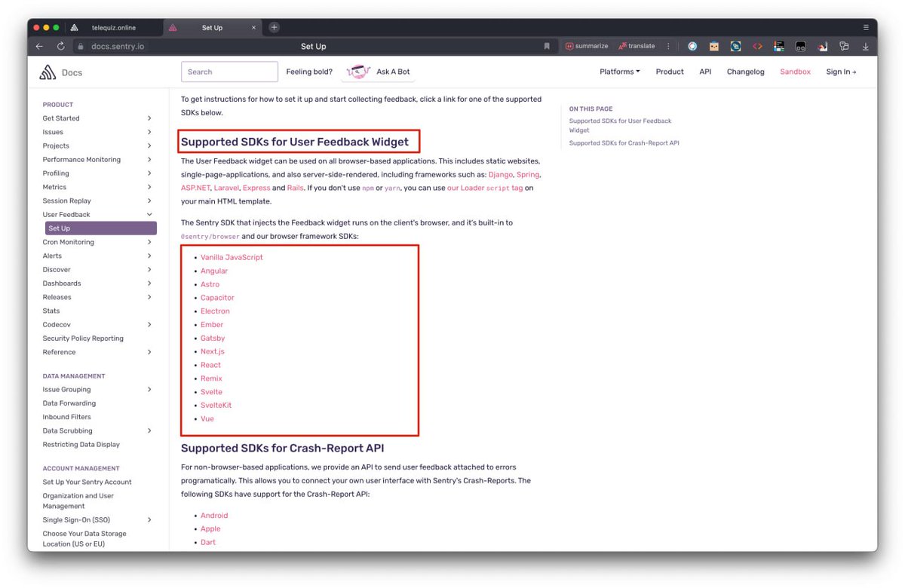Open Set Up Your Sentry Account
The image size is (905, 588).
(x=87, y=482)
